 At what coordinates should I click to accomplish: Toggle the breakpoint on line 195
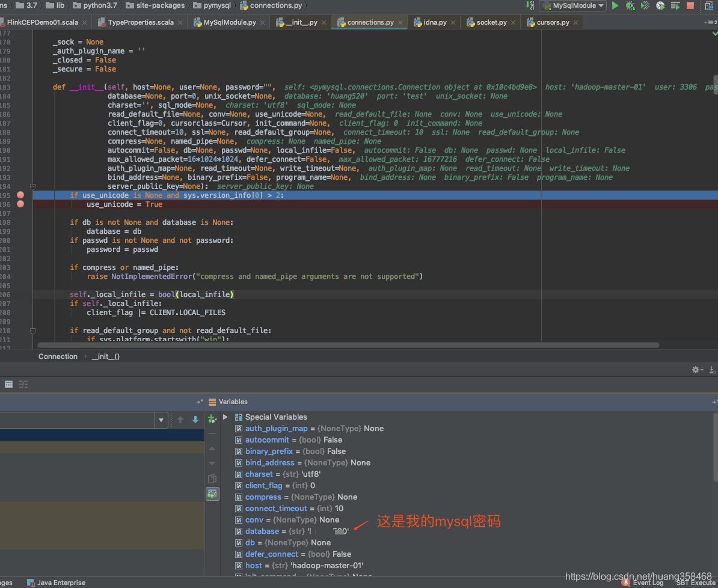click(x=20, y=195)
